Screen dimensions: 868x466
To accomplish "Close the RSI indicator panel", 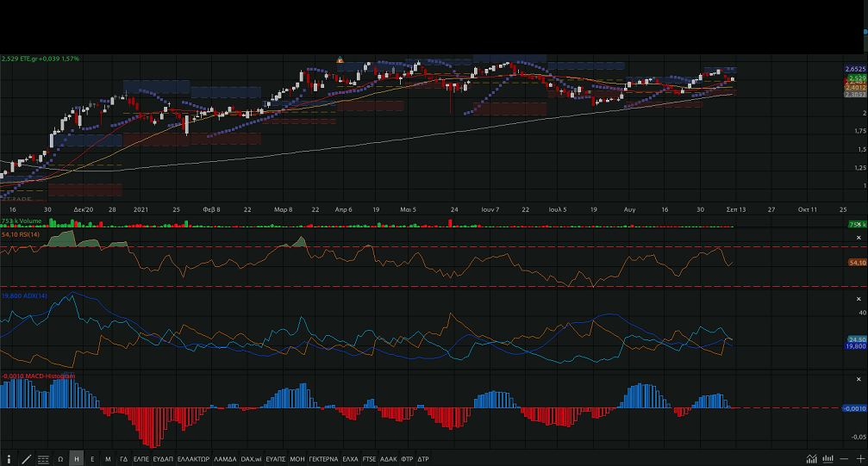I will [x=859, y=237].
